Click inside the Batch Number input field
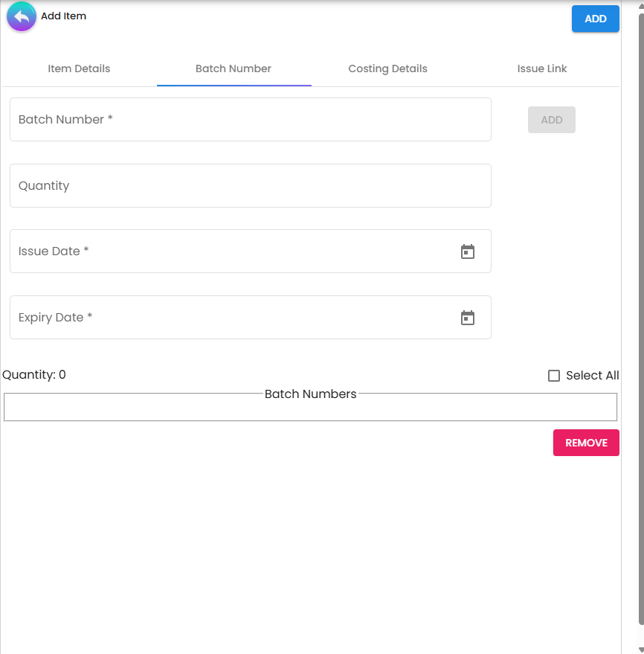The image size is (644, 654). (223, 119)
